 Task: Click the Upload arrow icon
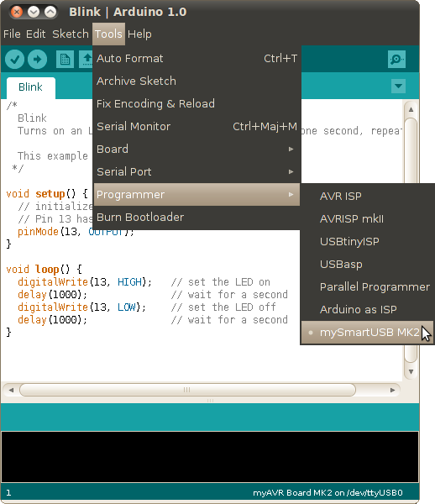(37, 59)
